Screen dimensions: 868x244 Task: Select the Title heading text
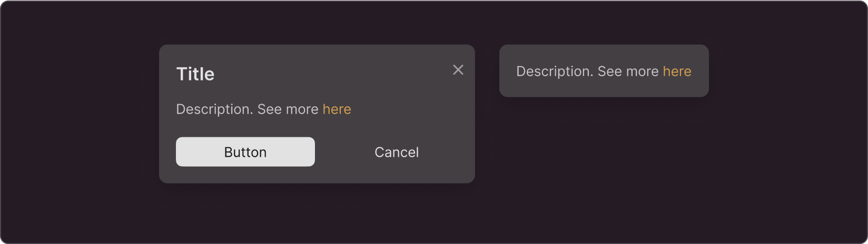click(195, 74)
